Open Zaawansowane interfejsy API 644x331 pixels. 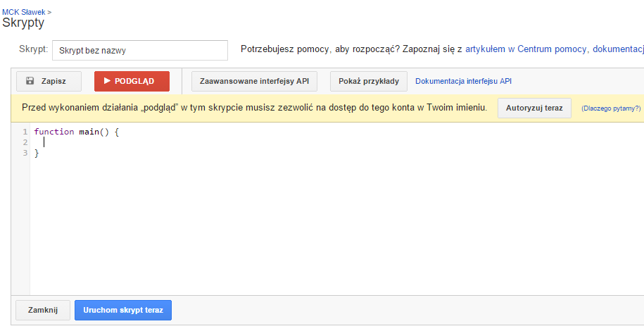254,81
